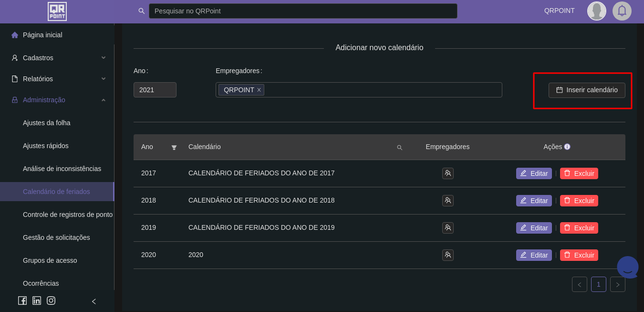Image resolution: width=644 pixels, height=312 pixels.
Task: Open the Instagram icon in sidebar
Action: pos(51,301)
